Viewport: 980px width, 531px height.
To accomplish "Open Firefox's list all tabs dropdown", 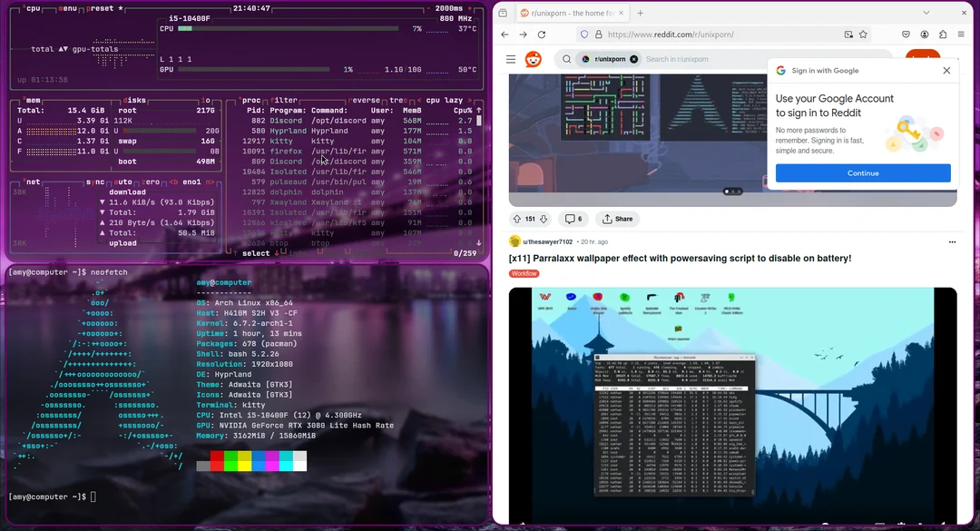I will click(x=926, y=13).
